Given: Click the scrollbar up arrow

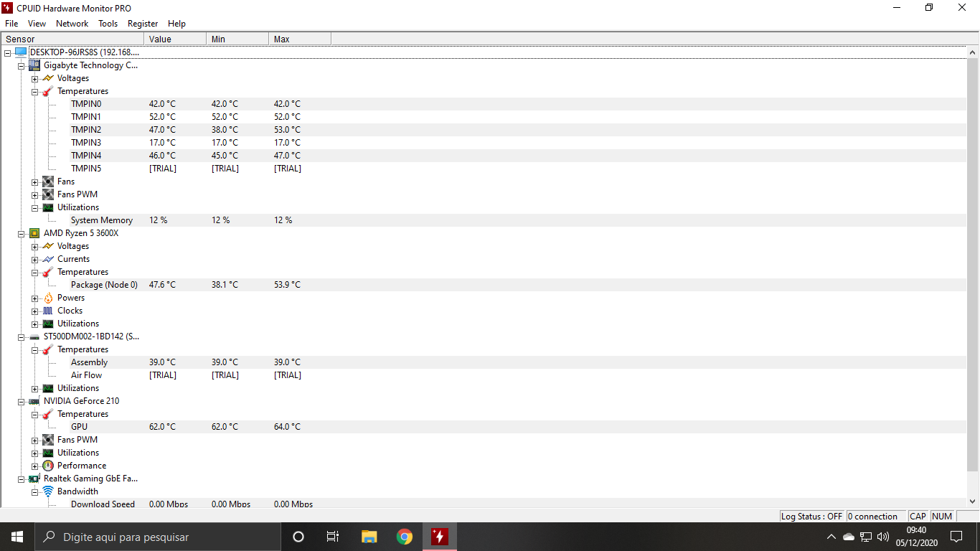Looking at the screenshot, I should (973, 52).
